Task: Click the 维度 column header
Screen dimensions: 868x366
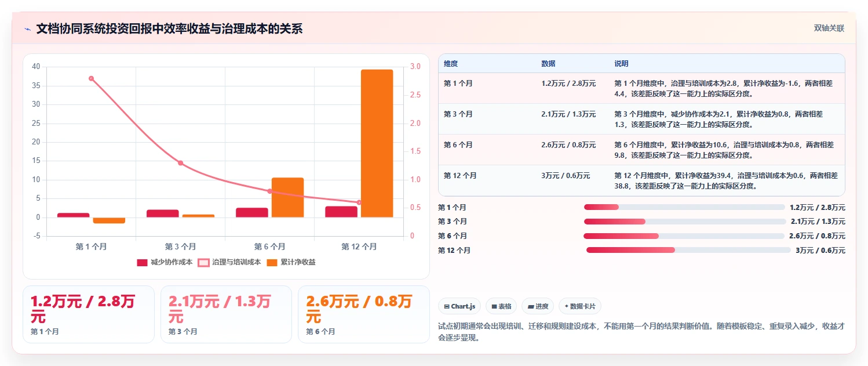Action: (x=451, y=64)
